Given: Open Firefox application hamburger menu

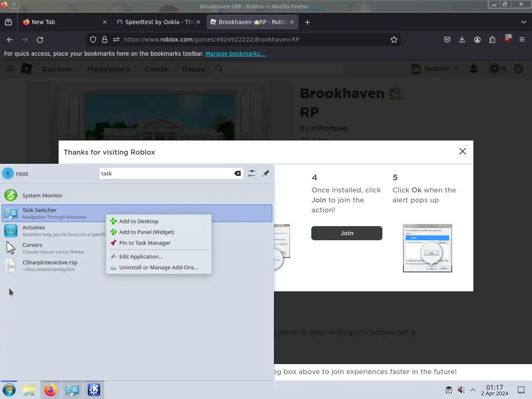Looking at the screenshot, I should (522, 39).
